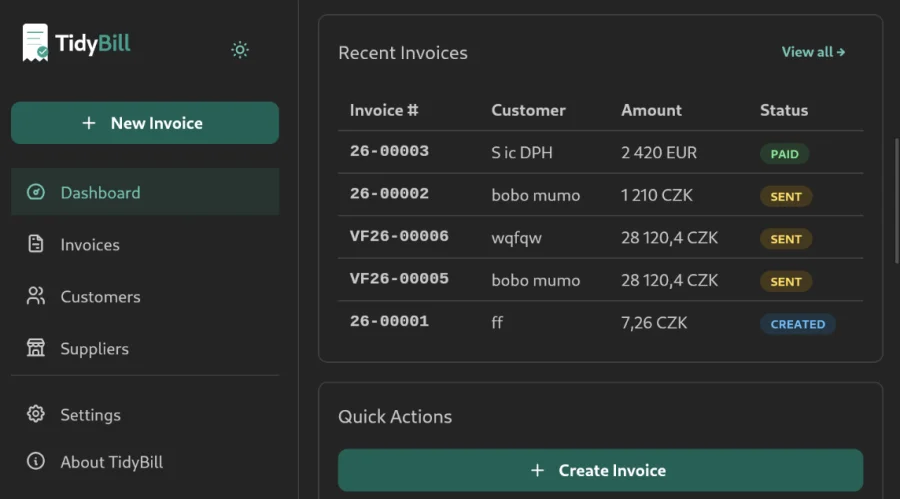
Task: Open the Suppliers section
Action: (x=145, y=348)
